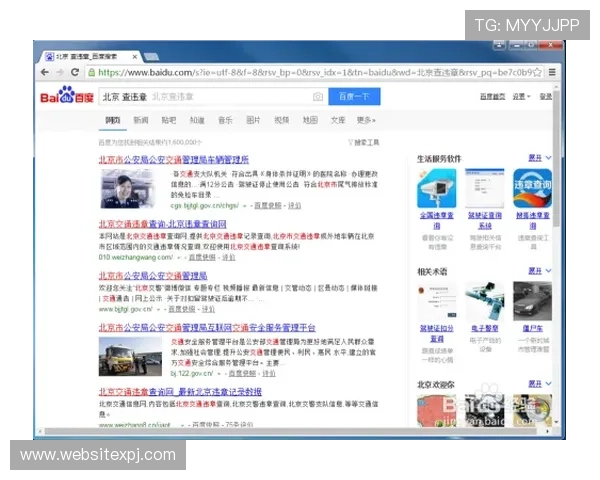Open result 北京交通违章查询网_最新北京违章记录数据
The width and height of the screenshot is (600, 480).
[180, 392]
